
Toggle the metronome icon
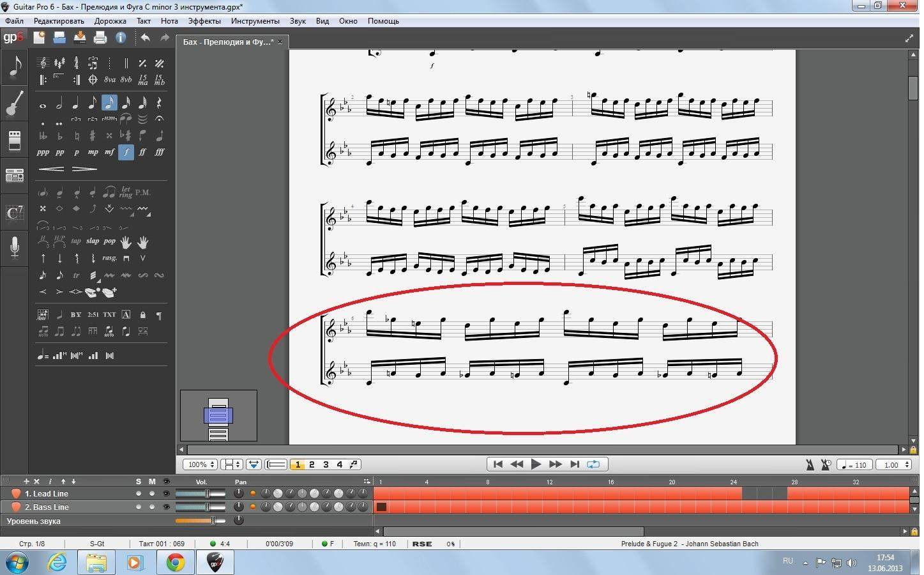pyautogui.click(x=810, y=465)
